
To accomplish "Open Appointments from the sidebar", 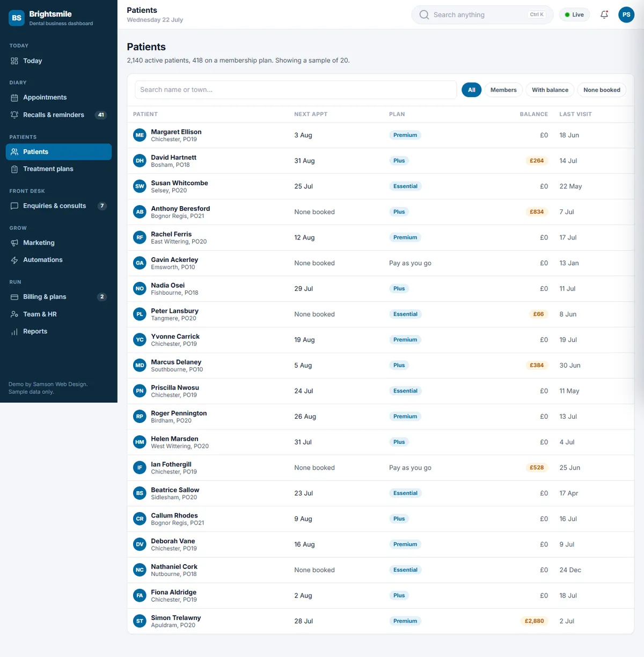I will 58,98.
